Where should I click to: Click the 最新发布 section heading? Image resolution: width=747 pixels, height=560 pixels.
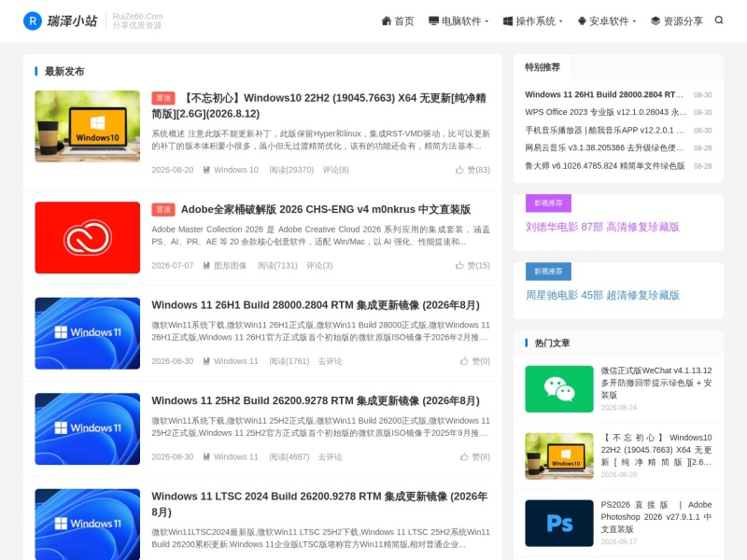pos(64,72)
